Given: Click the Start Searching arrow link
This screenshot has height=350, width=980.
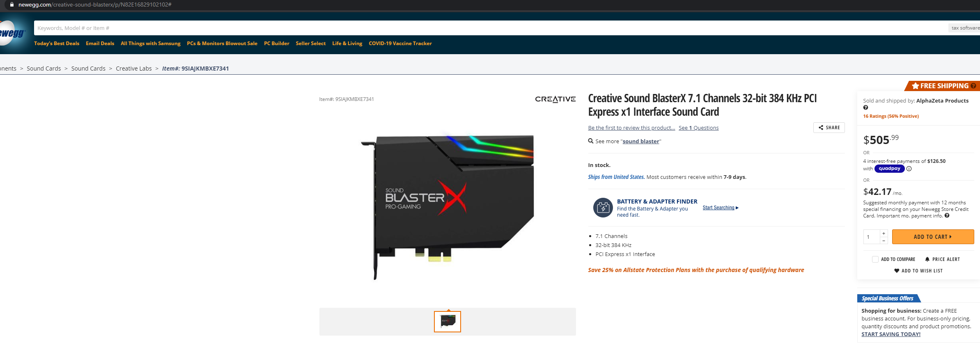Looking at the screenshot, I should 721,208.
